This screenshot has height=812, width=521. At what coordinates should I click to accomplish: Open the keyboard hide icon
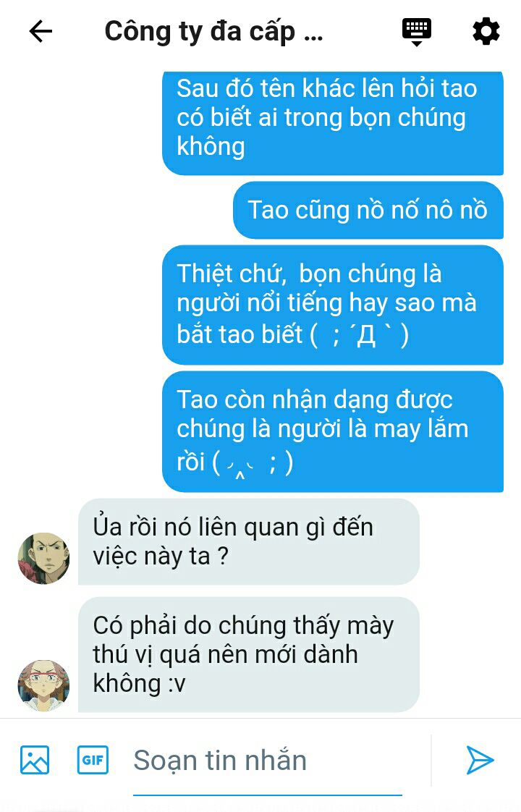click(x=416, y=32)
